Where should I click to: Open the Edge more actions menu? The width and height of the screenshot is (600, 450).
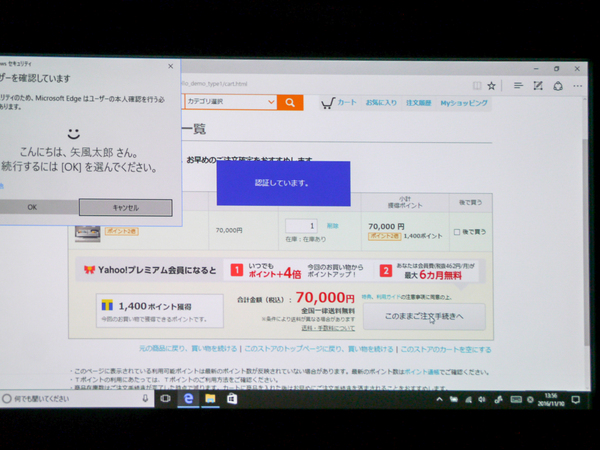coord(578,86)
